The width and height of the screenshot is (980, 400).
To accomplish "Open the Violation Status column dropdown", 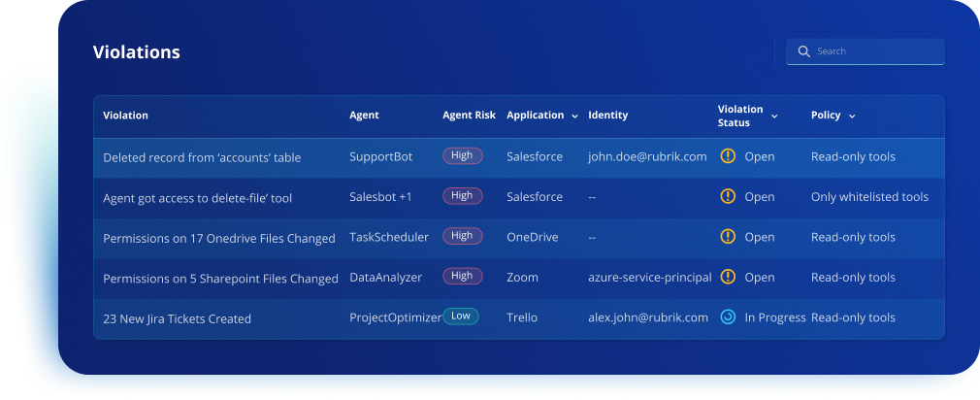I will pyautogui.click(x=774, y=116).
